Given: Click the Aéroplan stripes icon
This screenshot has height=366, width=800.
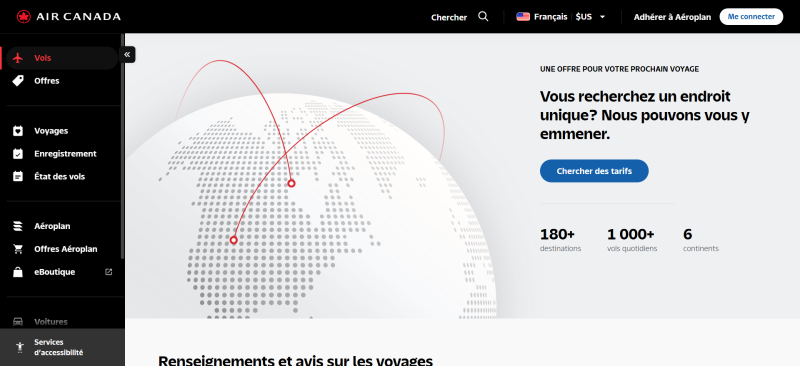Looking at the screenshot, I should pyautogui.click(x=18, y=226).
